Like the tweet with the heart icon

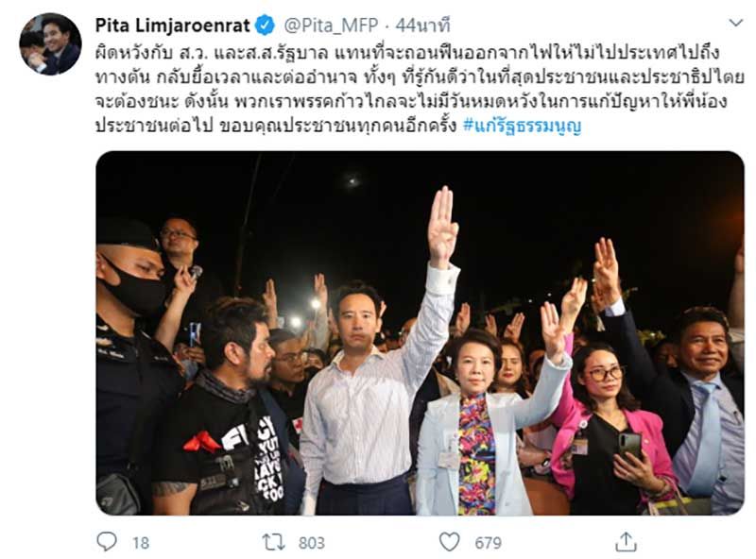pyautogui.click(x=449, y=542)
